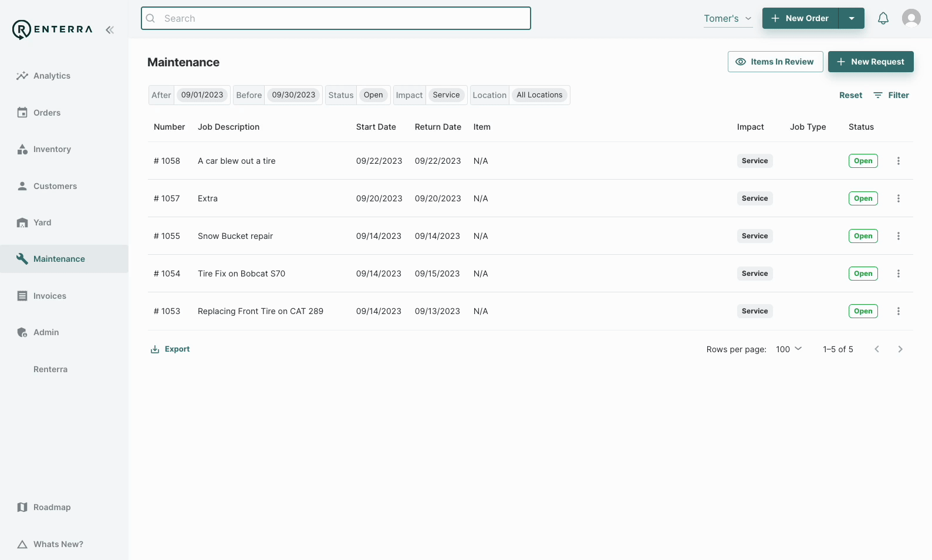This screenshot has height=560, width=932.
Task: Open row menu for # 1055
Action: tap(899, 236)
